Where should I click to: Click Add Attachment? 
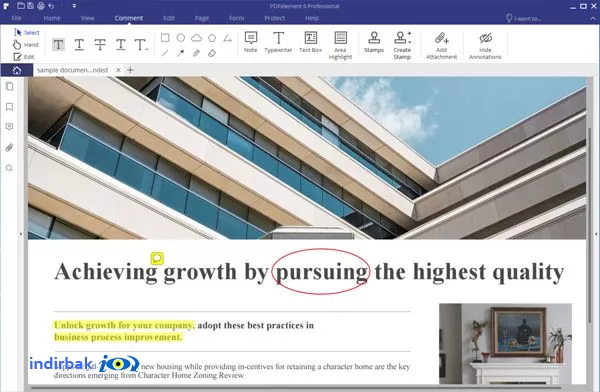click(442, 46)
